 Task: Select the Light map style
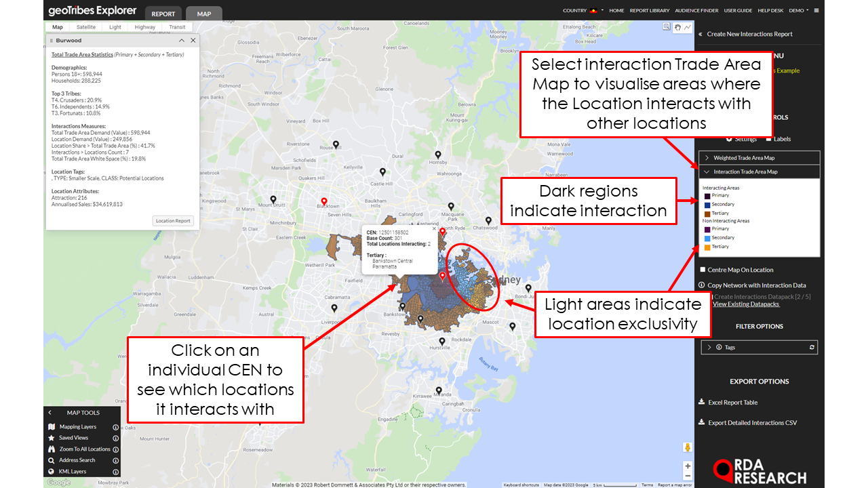coord(115,27)
